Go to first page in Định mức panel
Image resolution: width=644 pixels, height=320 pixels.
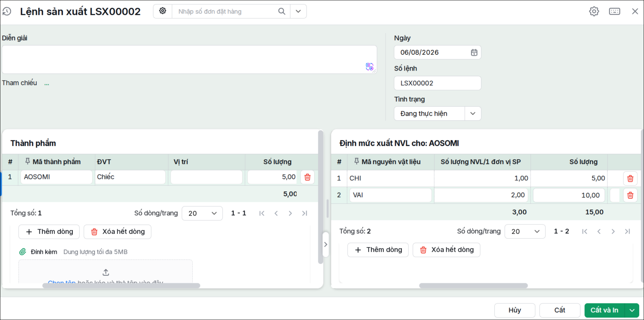pyautogui.click(x=585, y=231)
